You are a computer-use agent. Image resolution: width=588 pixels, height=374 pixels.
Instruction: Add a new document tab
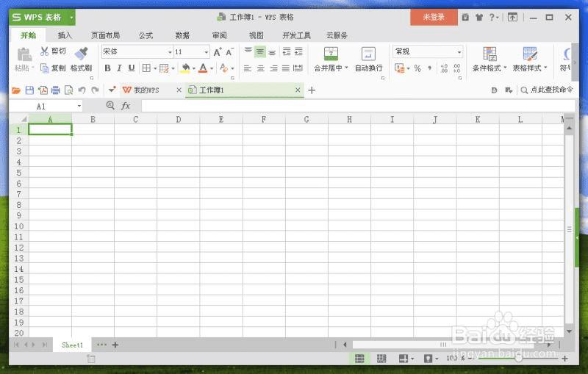312,90
